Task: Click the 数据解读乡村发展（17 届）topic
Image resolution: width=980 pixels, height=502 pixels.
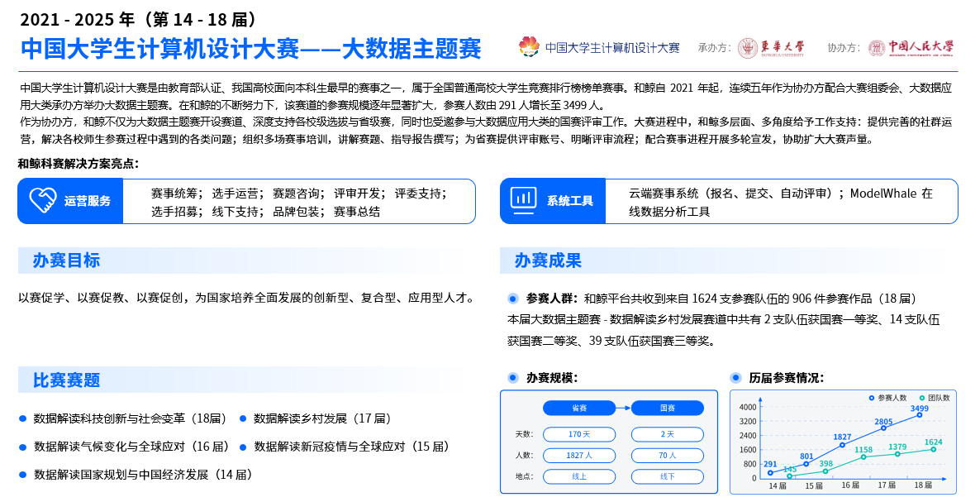Action: click(x=321, y=418)
